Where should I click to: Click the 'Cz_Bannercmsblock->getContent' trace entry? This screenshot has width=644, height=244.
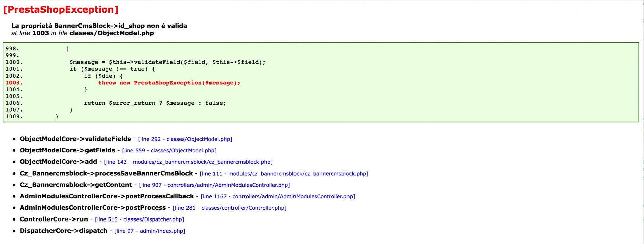76,185
